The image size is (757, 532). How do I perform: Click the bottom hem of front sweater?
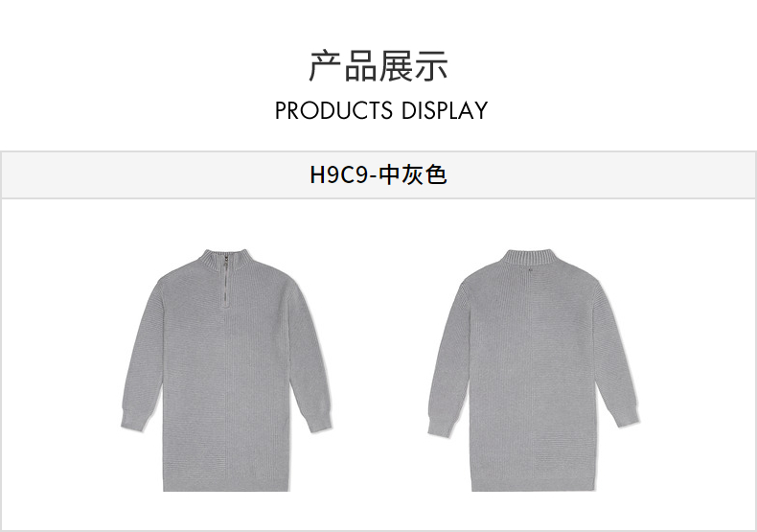click(226, 486)
